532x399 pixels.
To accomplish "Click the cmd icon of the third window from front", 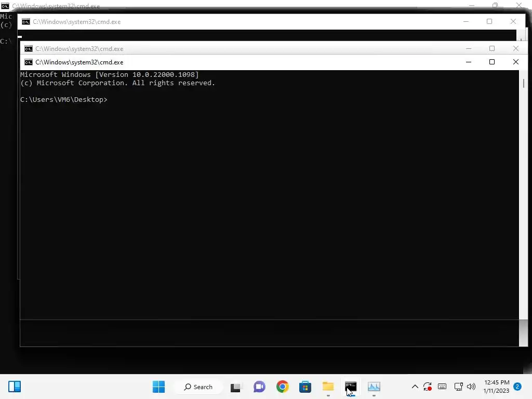I will click(26, 22).
